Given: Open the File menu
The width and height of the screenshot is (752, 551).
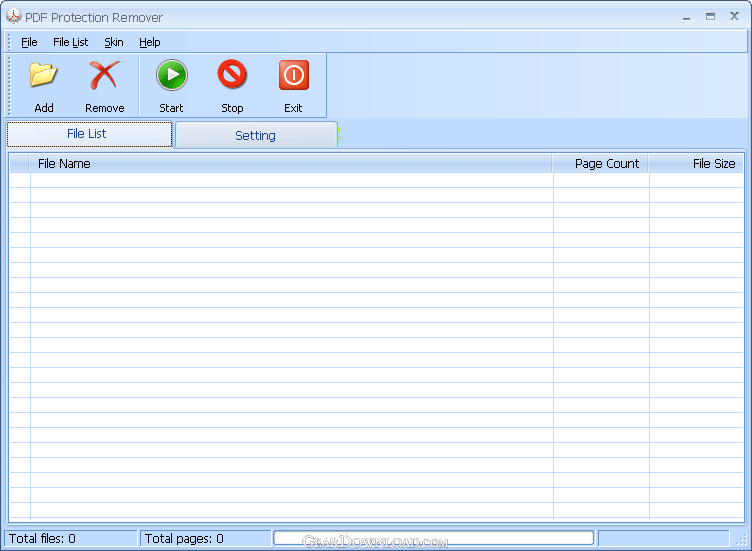Looking at the screenshot, I should point(29,42).
